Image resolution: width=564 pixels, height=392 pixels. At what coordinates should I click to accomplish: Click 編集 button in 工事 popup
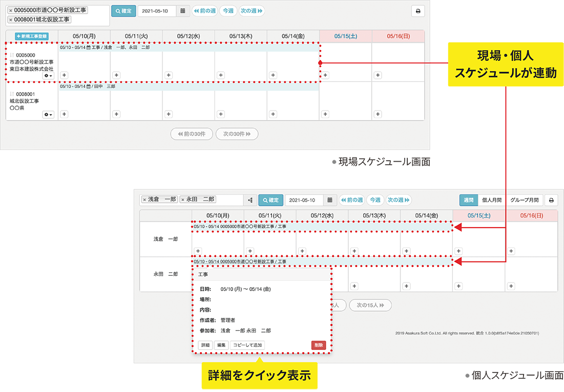tap(221, 345)
